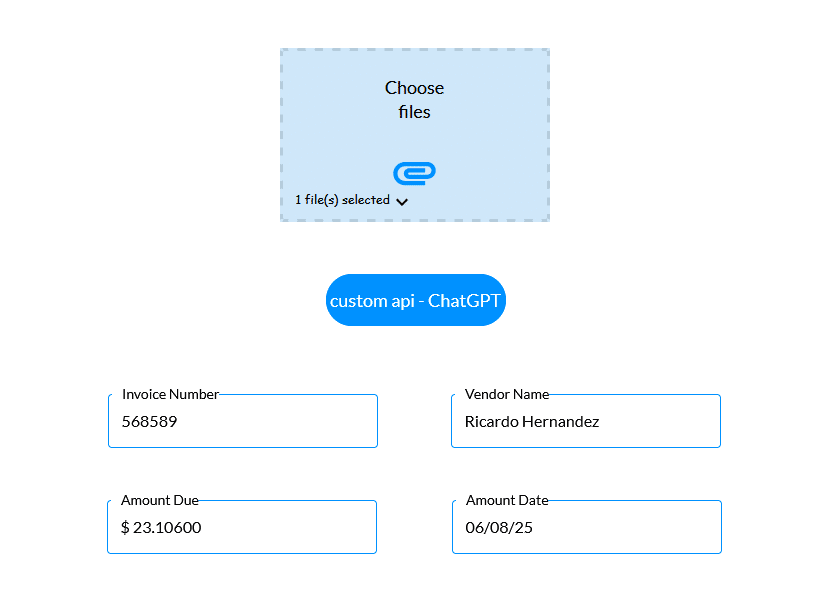Viewport: 827px width, 614px height.
Task: Select the Invoice Number input field
Action: [x=242, y=420]
